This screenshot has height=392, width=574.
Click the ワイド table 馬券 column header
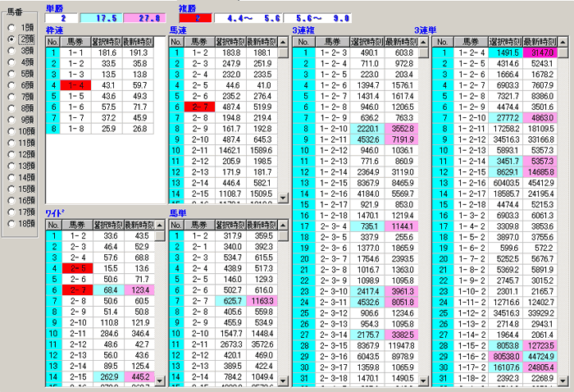[77, 225]
